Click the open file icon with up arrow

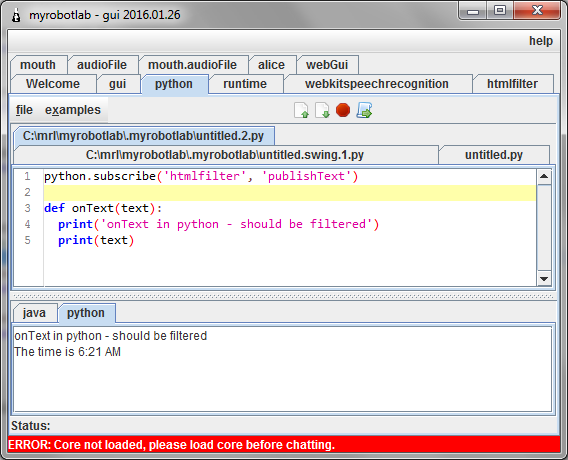coord(301,110)
